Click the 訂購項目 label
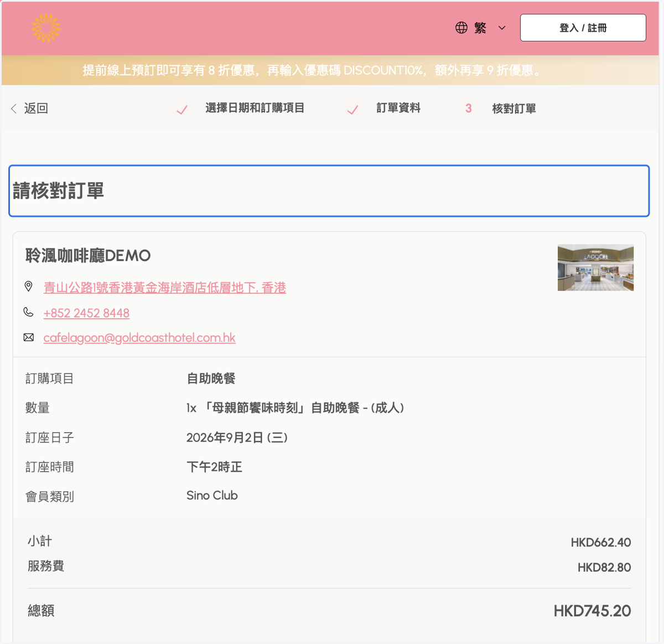Image resolution: width=664 pixels, height=644 pixels. click(50, 378)
